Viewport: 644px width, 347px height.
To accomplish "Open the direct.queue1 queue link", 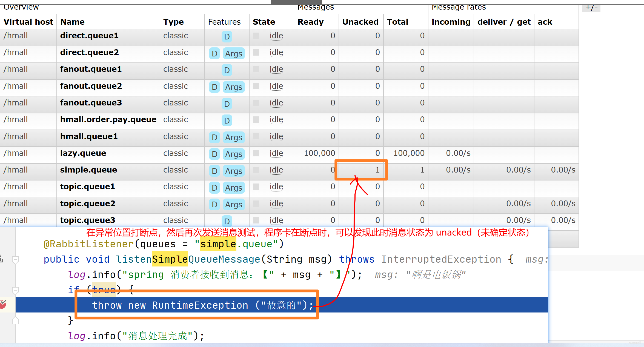I will click(89, 36).
